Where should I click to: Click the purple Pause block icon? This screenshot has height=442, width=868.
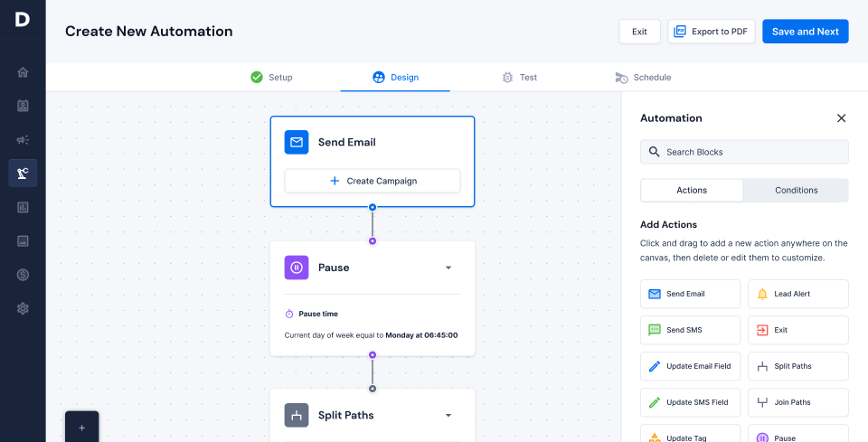(297, 268)
